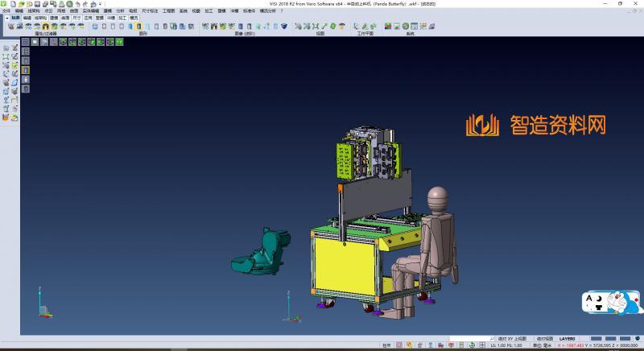This screenshot has height=351, width=644.
Task: Open the 文件 menu
Action: point(6,10)
